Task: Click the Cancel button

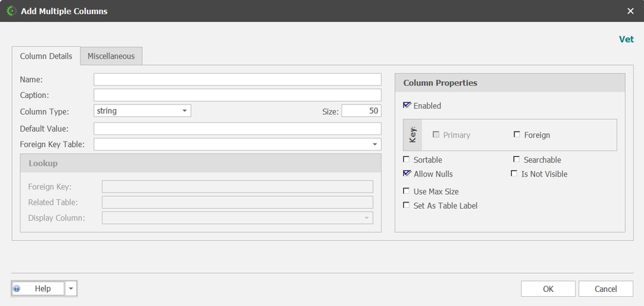Action: pyautogui.click(x=605, y=288)
